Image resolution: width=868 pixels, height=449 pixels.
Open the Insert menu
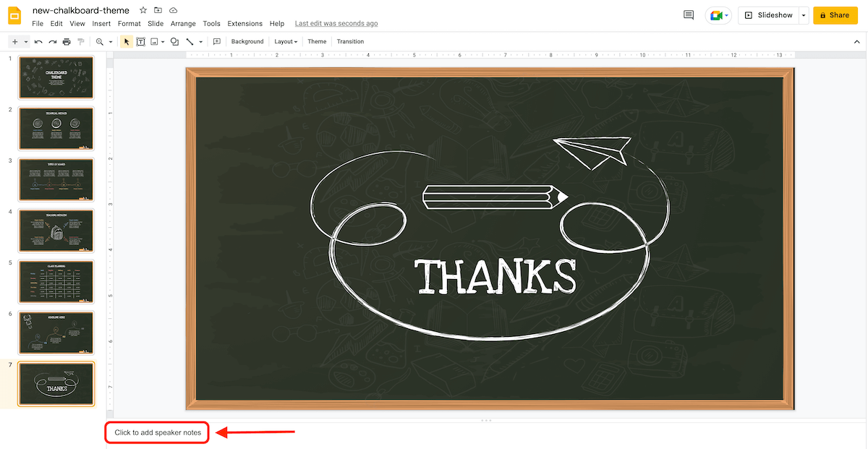pos(101,24)
